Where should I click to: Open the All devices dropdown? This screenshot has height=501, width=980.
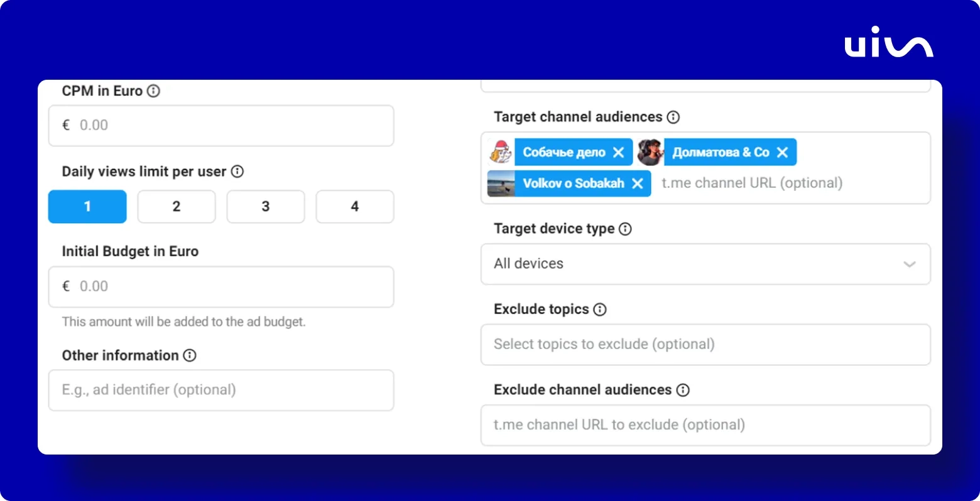click(x=705, y=264)
